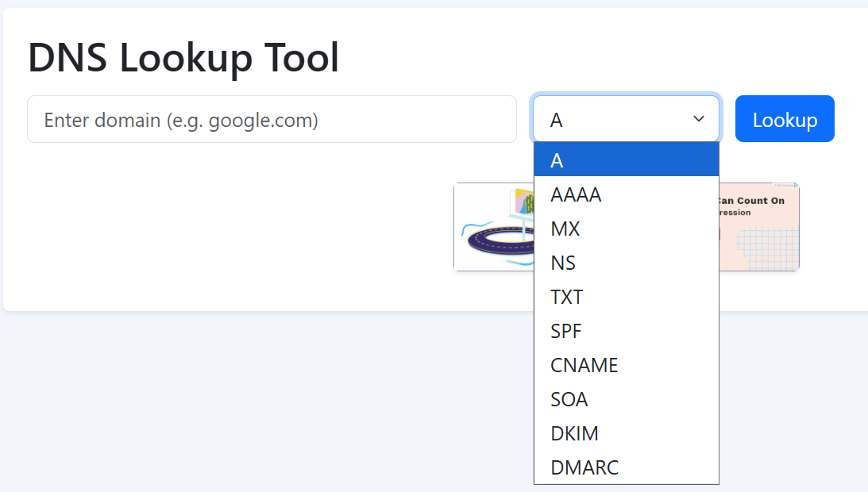The width and height of the screenshot is (868, 492).
Task: Click the 'Can Count On' ad headline text
Action: pos(751,201)
